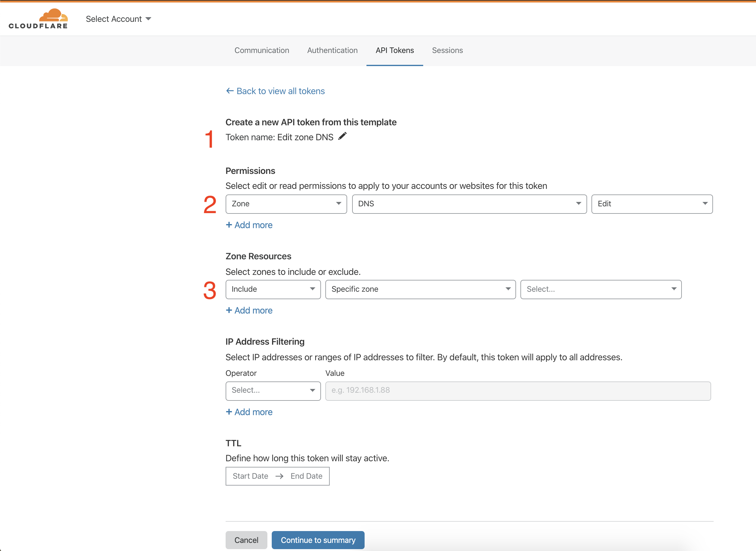This screenshot has width=756, height=551.
Task: Click the IP Operator Select dropdown arrow
Action: point(311,390)
